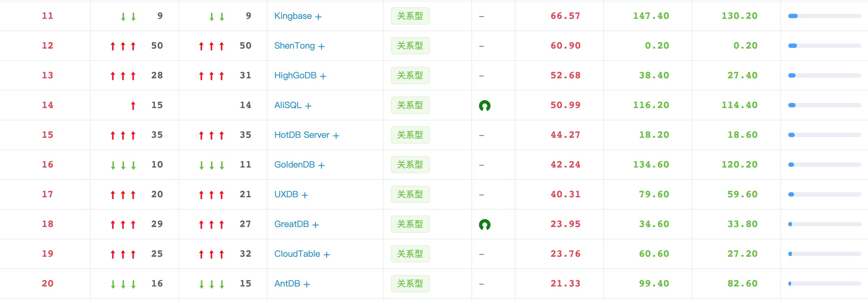Click the plus icon next to HotDB Server
The height and width of the screenshot is (301, 868).
pos(336,136)
